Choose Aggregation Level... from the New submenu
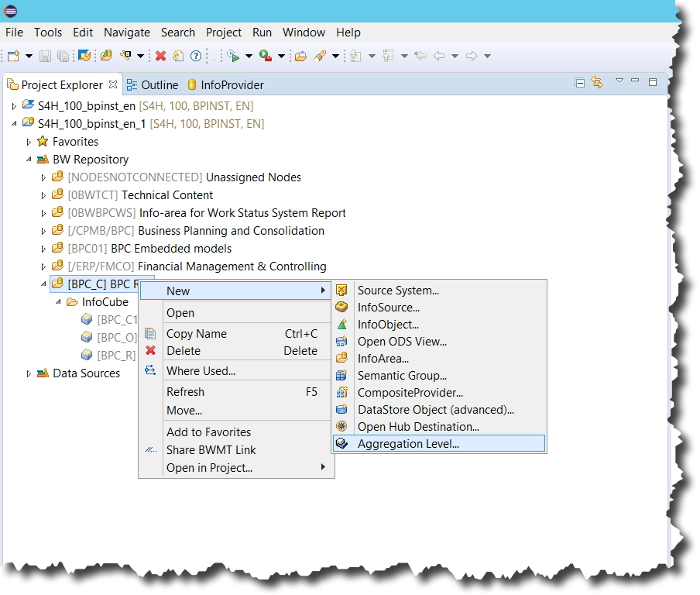This screenshot has height=595, width=700. 408,444
